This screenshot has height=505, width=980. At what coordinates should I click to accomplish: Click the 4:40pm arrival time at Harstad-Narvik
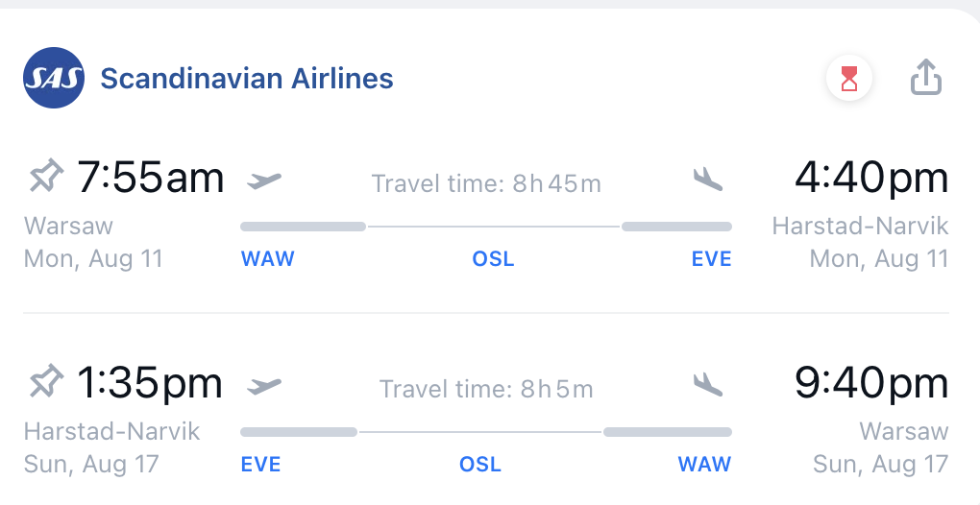[871, 178]
